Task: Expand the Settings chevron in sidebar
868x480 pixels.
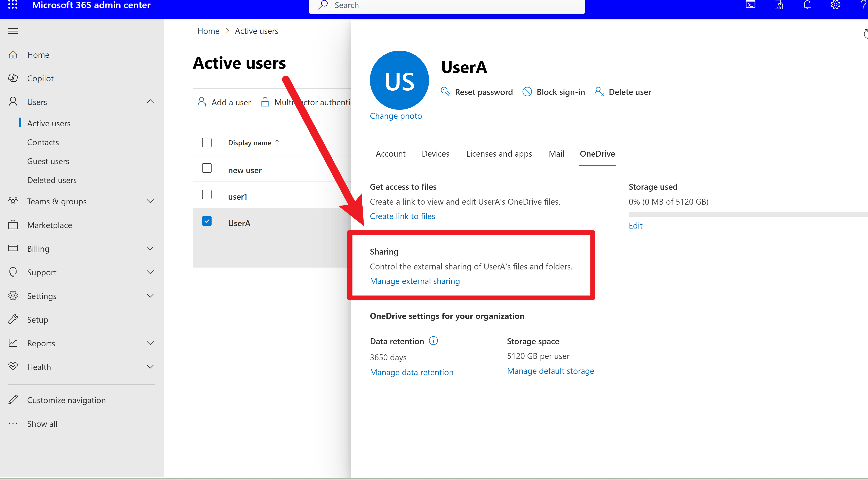Action: [x=150, y=296]
